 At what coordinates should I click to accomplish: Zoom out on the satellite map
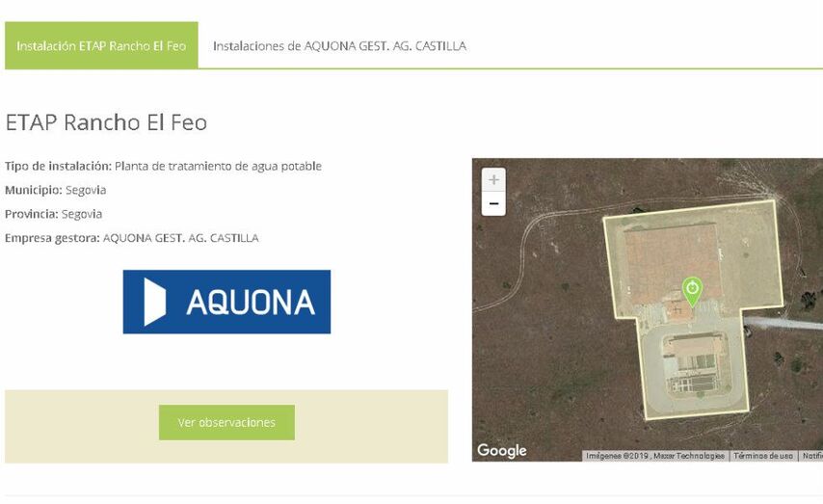493,203
